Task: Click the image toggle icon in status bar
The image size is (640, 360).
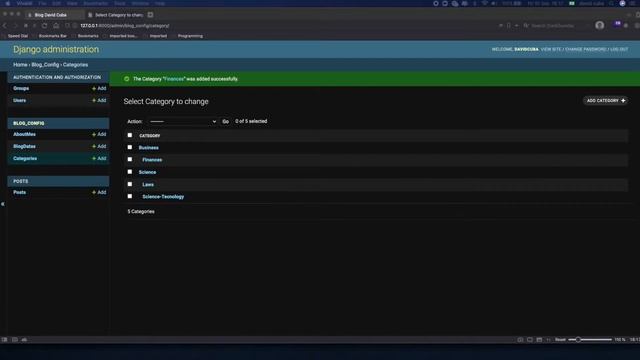Action: [539, 340]
